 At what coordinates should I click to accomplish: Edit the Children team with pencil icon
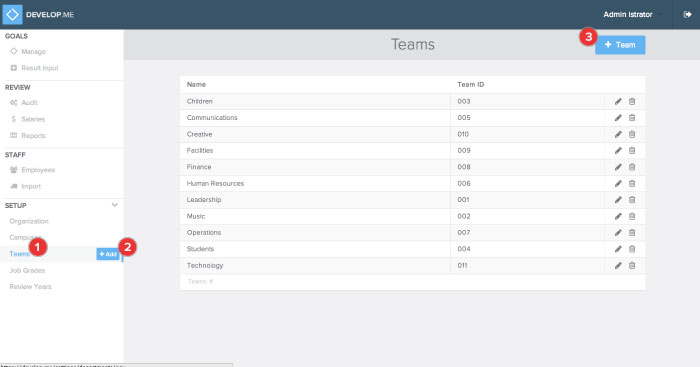point(618,101)
